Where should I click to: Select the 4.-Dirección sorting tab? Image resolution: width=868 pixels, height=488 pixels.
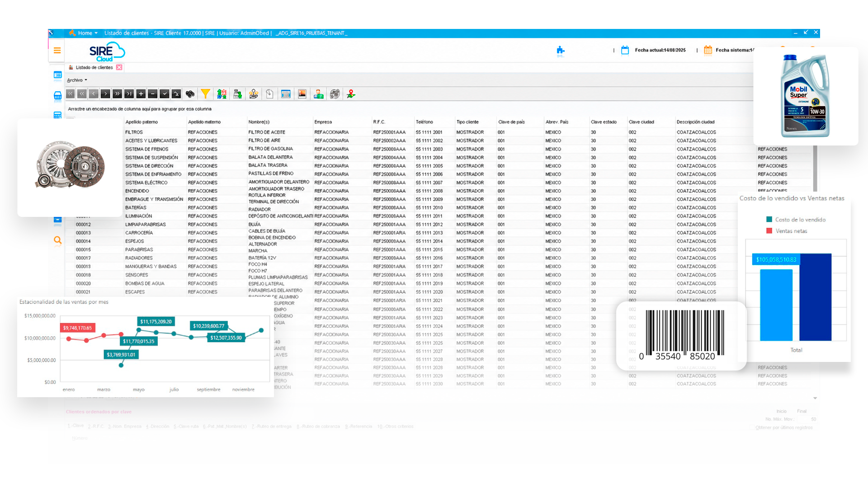tap(157, 427)
